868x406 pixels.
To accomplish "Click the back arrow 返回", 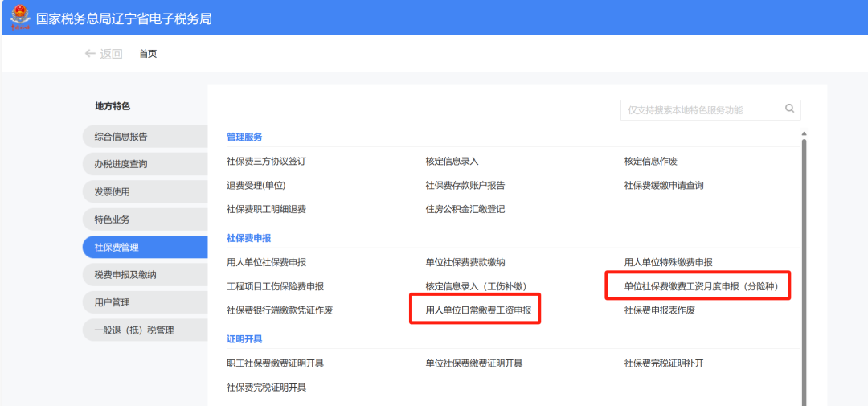I will tap(103, 54).
